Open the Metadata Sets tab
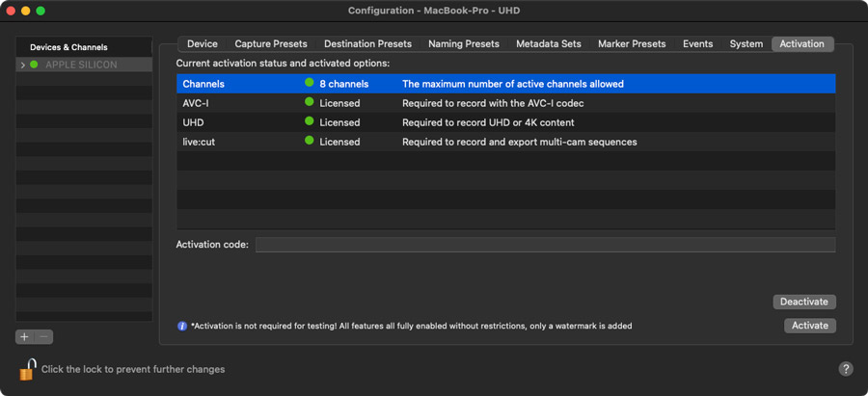The height and width of the screenshot is (396, 868). coord(549,44)
